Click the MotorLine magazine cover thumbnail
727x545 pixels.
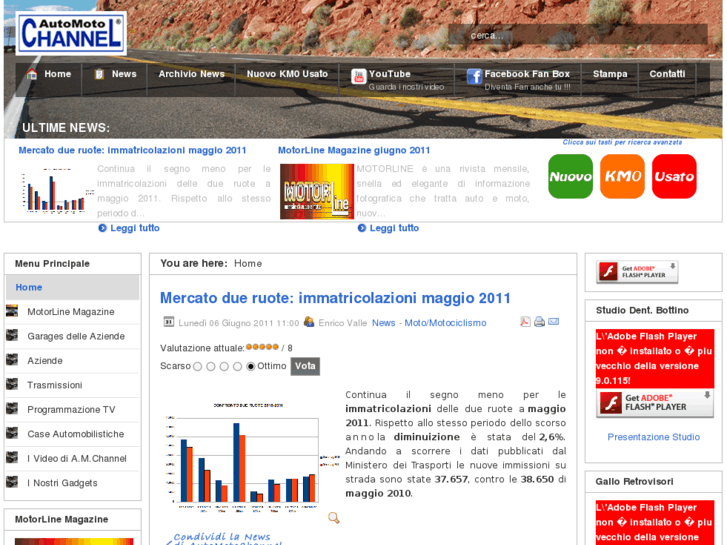317,191
